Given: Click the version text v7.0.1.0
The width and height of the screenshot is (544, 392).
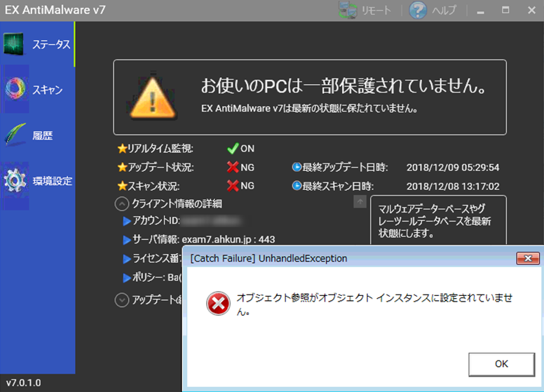Looking at the screenshot, I should pos(24,383).
